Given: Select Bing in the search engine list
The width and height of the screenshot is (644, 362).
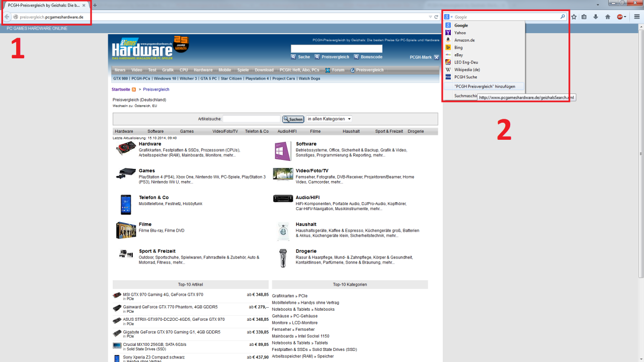Looking at the screenshot, I should 484,47.
